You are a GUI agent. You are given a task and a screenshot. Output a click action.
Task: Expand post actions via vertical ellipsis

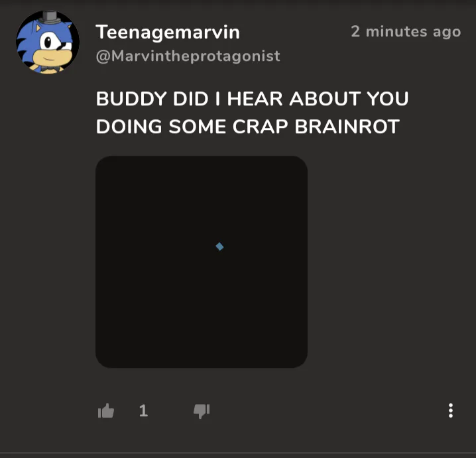[x=451, y=411]
